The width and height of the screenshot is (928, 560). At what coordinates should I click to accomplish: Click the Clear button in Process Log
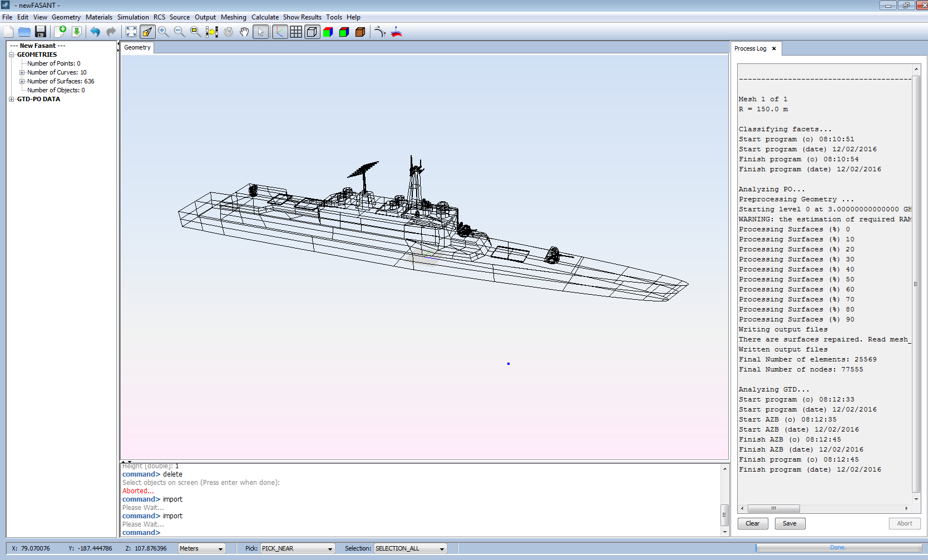click(752, 523)
